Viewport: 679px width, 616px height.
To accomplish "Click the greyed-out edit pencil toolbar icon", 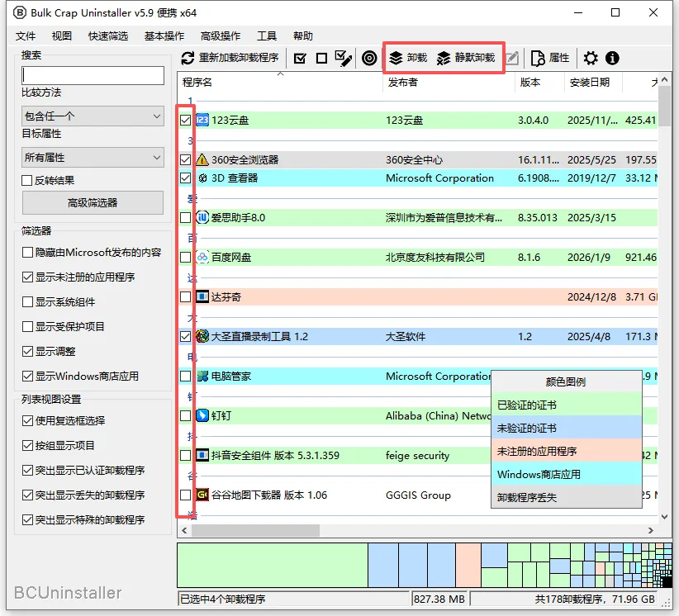I will tap(512, 58).
